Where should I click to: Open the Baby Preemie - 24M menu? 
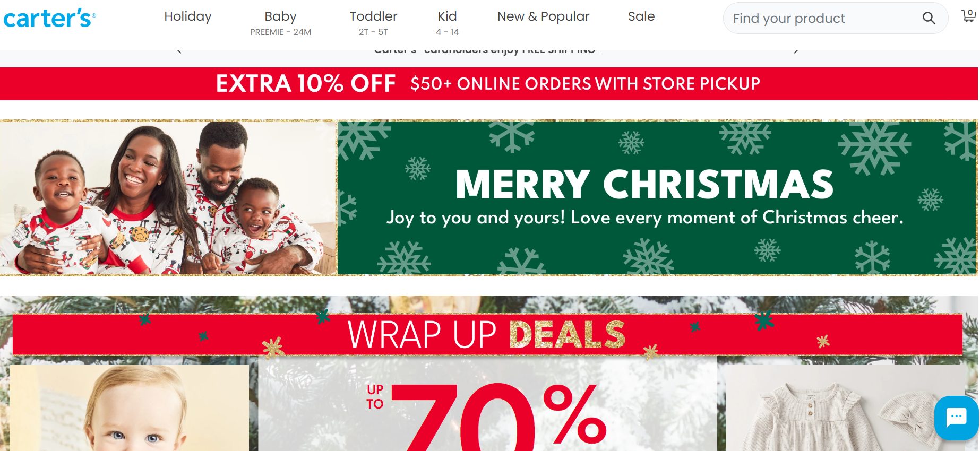(x=280, y=23)
